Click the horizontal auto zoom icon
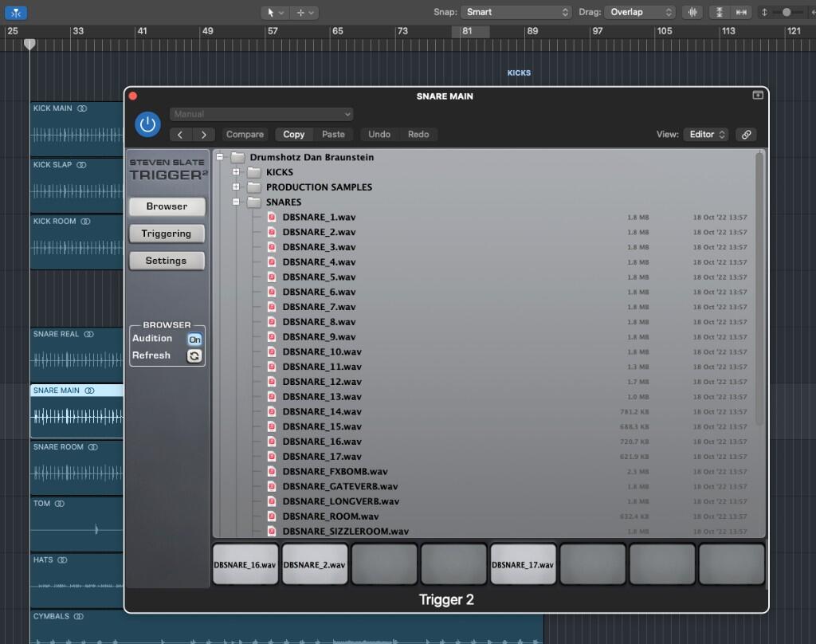 click(x=741, y=12)
